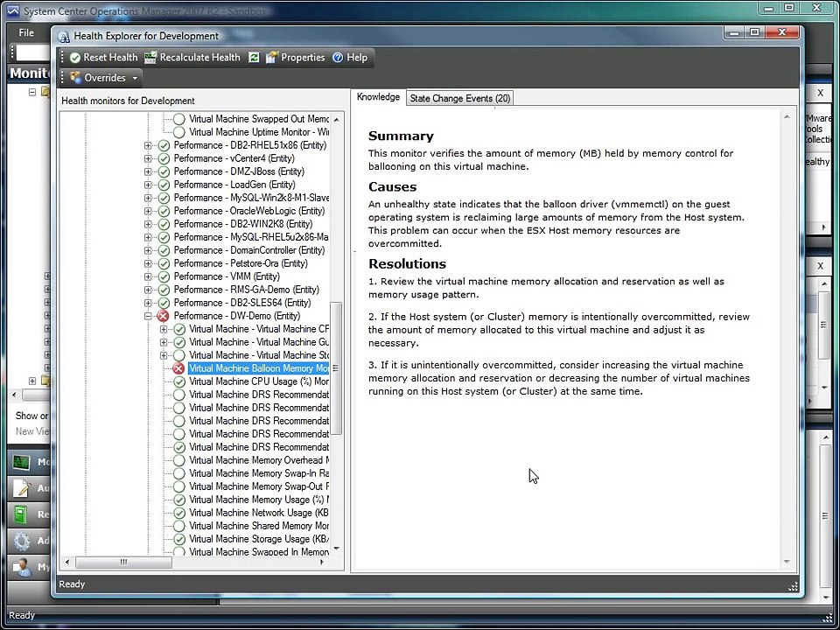Select Performance - MySQL-Win2k8-M1-Slave tree item
Viewport: 840px width, 630px height.
tap(251, 198)
